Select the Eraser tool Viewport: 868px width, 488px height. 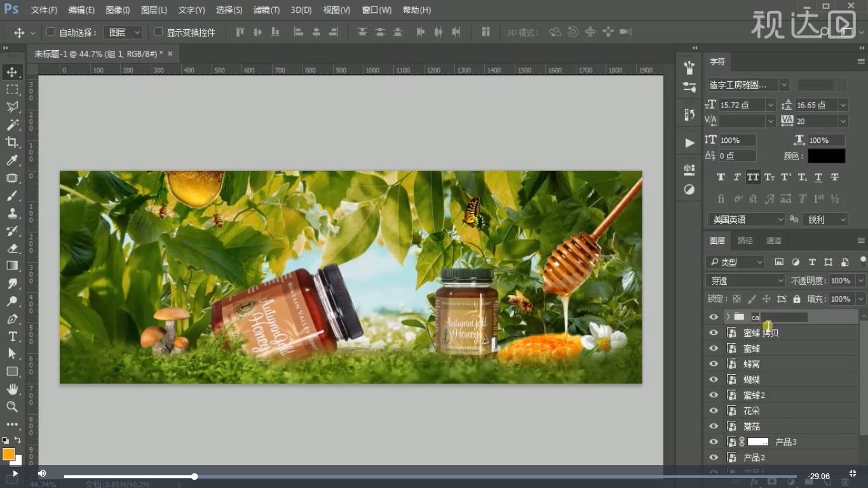pos(12,248)
